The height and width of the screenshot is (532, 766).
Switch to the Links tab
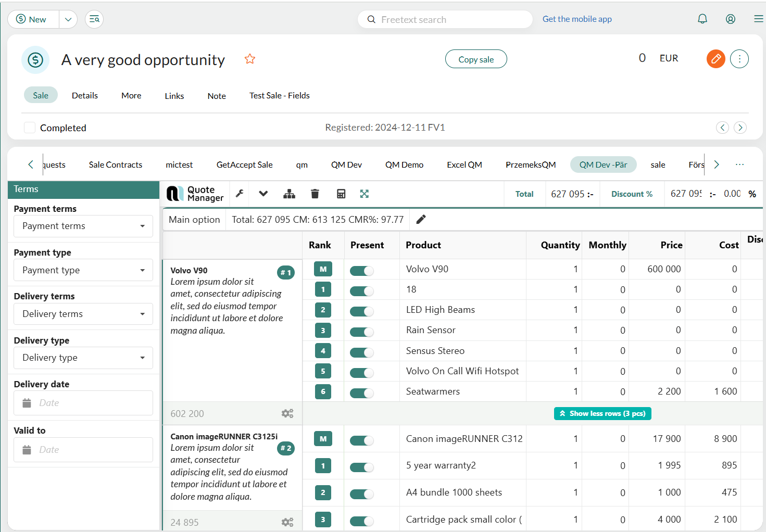pos(174,96)
